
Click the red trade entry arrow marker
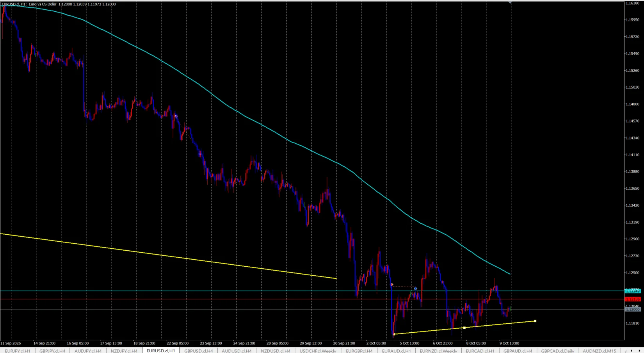391,285
